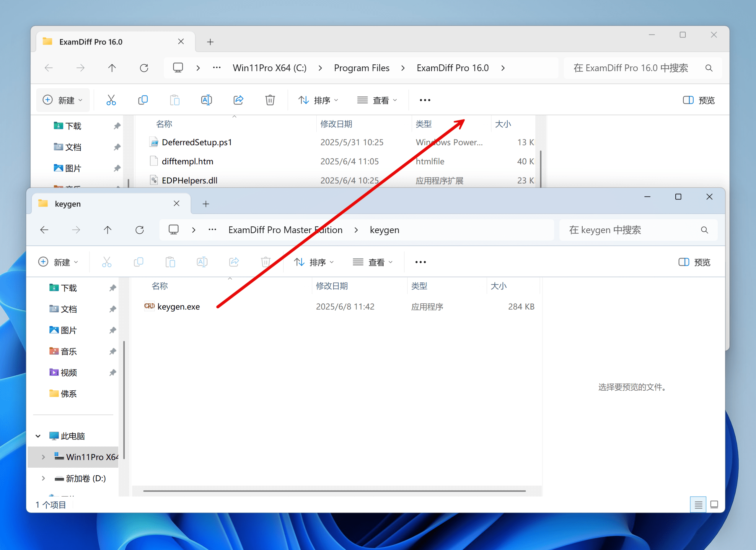Click the Copy icon in ExamDiff Pro window toolbar

click(143, 100)
